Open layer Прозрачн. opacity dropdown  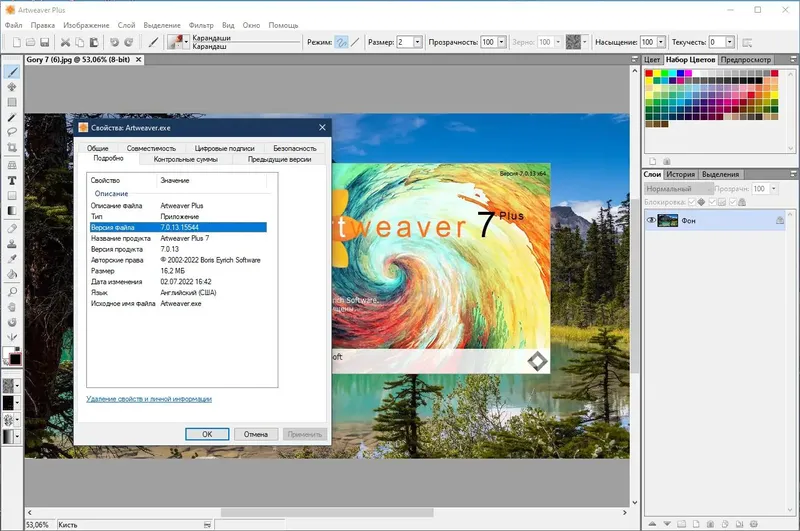click(773, 189)
